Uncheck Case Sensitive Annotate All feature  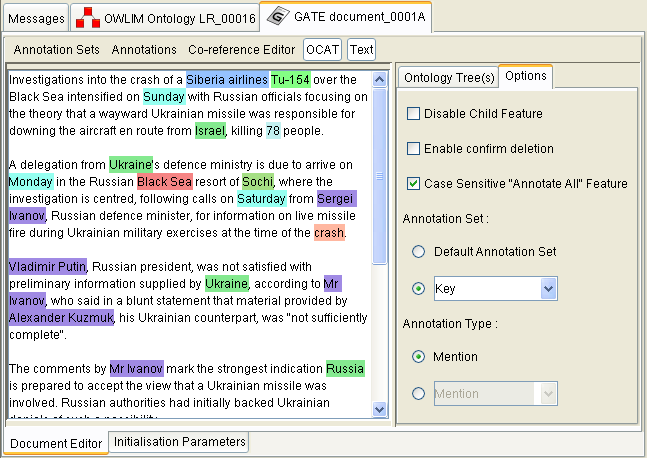coord(414,184)
